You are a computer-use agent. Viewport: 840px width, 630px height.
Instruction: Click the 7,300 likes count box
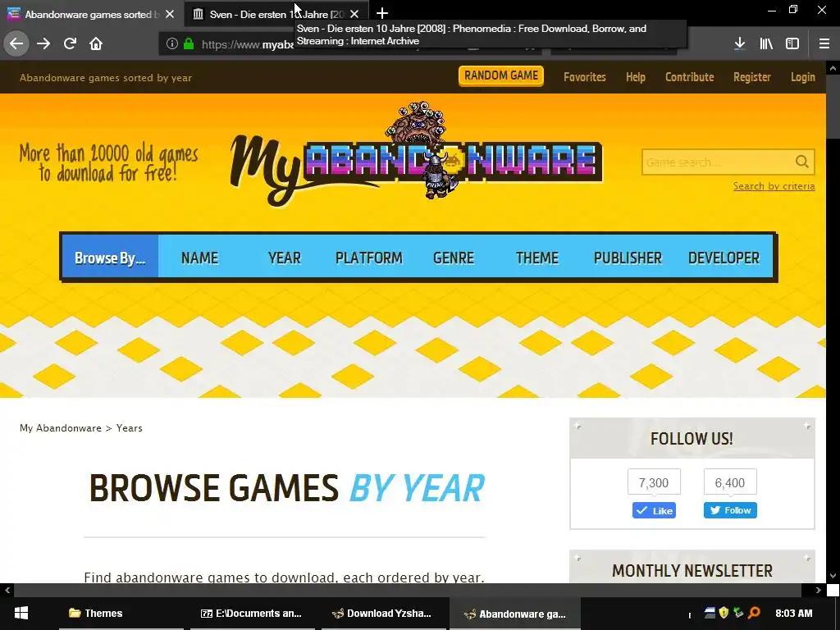click(654, 482)
